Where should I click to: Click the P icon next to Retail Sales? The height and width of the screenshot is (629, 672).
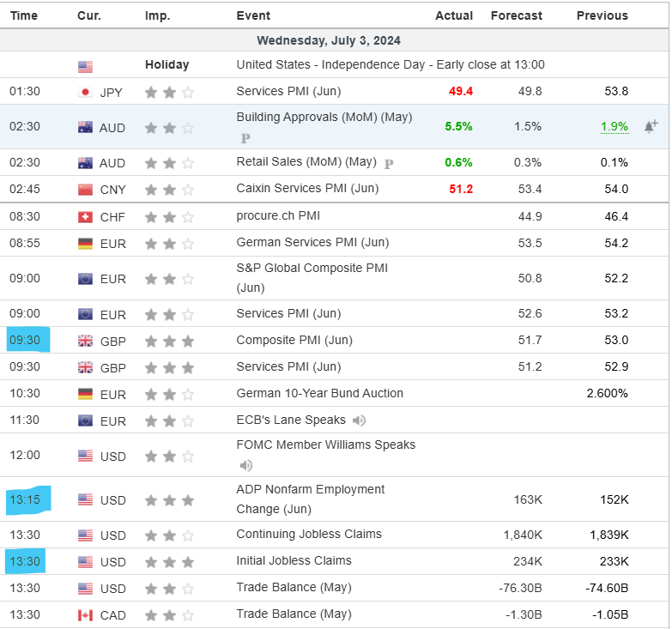[x=389, y=163]
